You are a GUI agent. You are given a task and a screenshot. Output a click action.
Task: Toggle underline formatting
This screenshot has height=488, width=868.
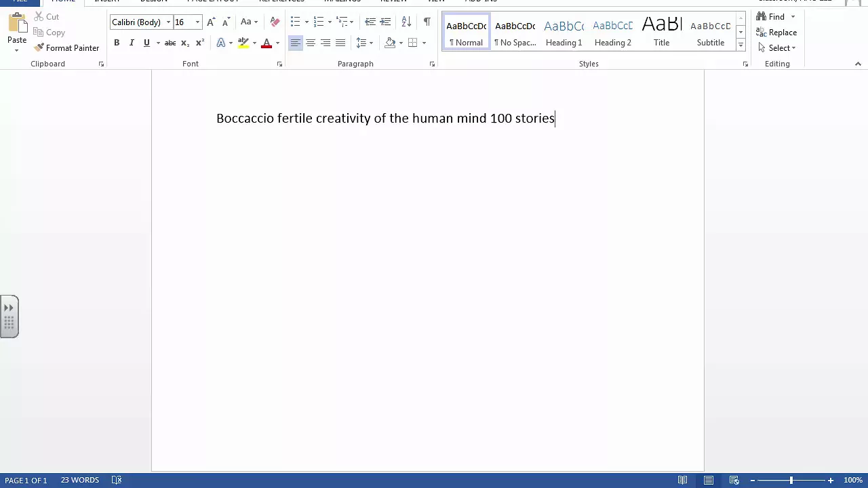[x=146, y=43]
